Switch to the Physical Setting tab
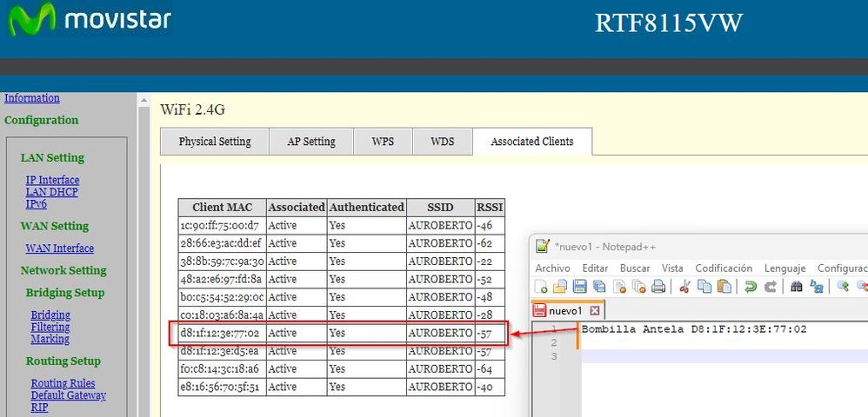This screenshot has height=417, width=868. 215,142
